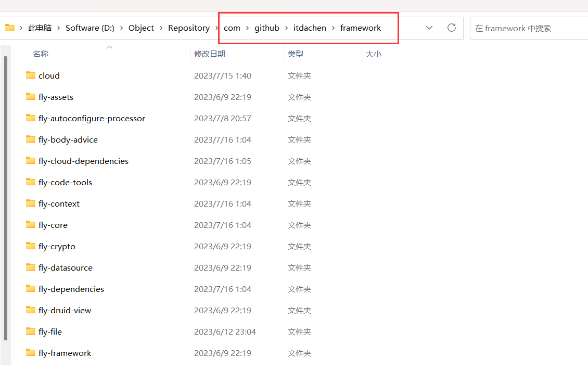Select the fly-core folder icon
Image resolution: width=588 pixels, height=370 pixels.
[x=30, y=225]
